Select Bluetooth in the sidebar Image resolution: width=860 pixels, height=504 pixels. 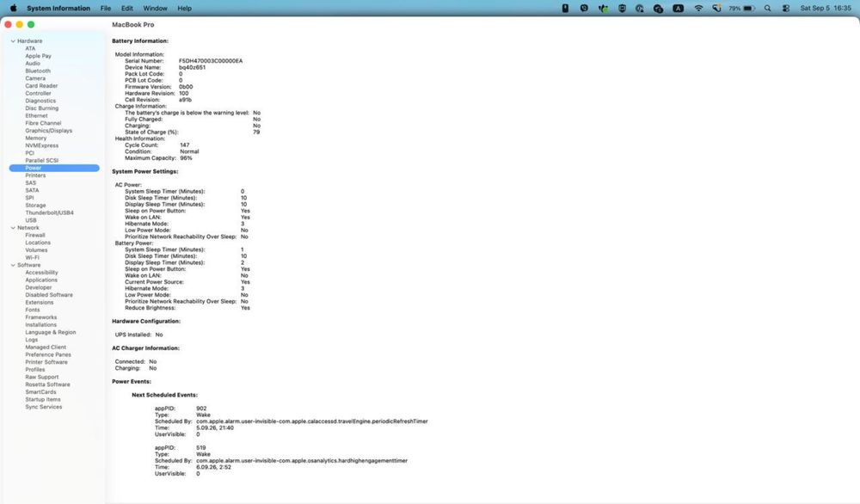pyautogui.click(x=37, y=71)
